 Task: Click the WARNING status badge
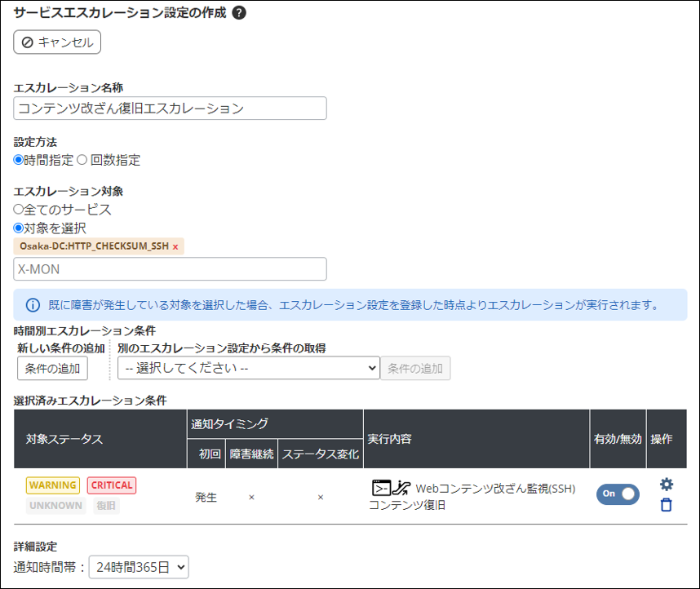point(53,485)
